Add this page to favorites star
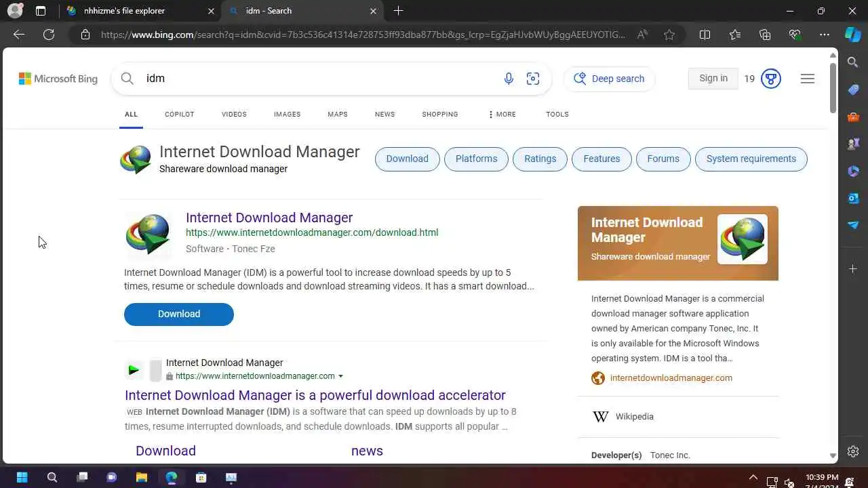 coord(669,35)
